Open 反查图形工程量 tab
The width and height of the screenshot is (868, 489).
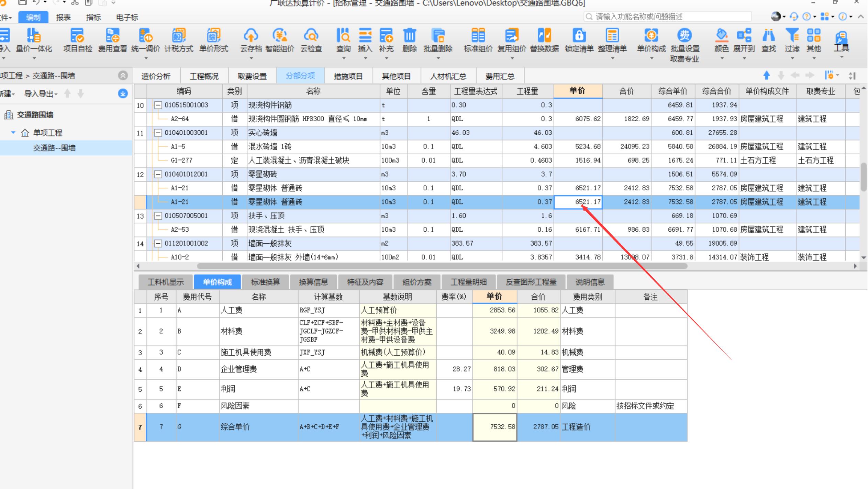tap(531, 282)
